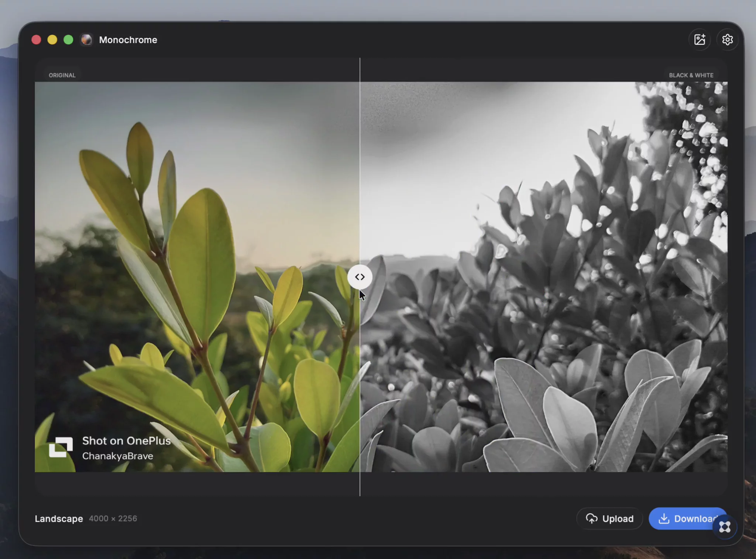Image resolution: width=756 pixels, height=559 pixels.
Task: Click the Download button
Action: [x=688, y=518]
